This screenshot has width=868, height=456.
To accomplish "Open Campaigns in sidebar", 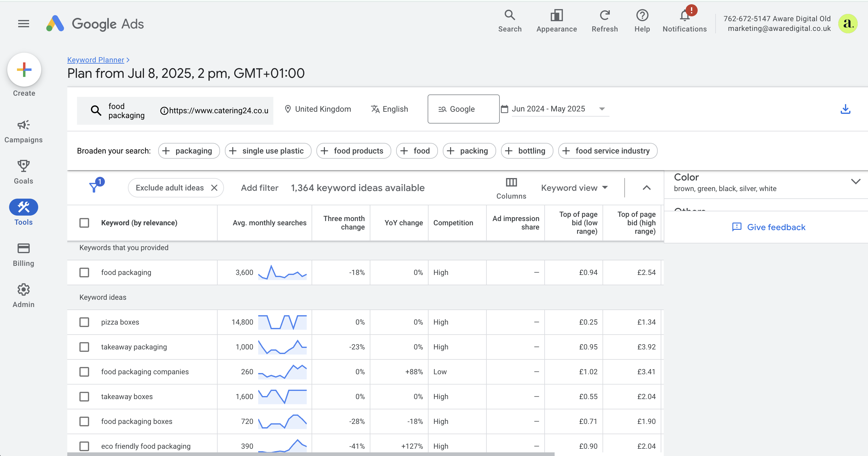I will [24, 132].
